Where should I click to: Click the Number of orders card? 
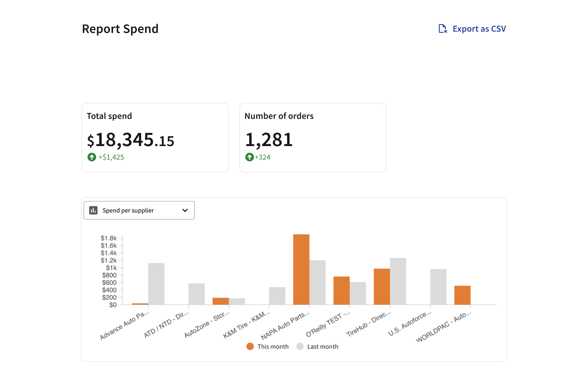[x=313, y=137]
